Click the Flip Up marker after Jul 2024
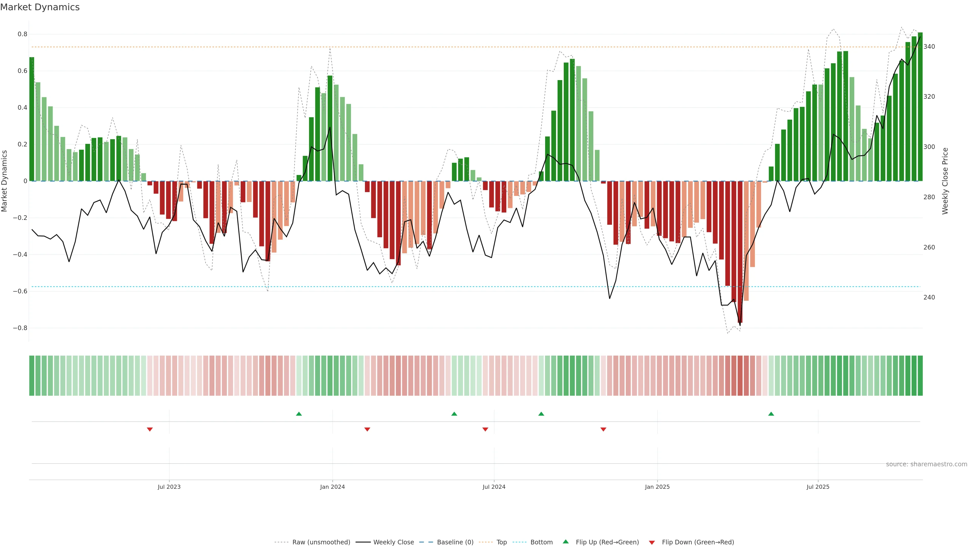Image resolution: width=980 pixels, height=551 pixels. pos(541,414)
